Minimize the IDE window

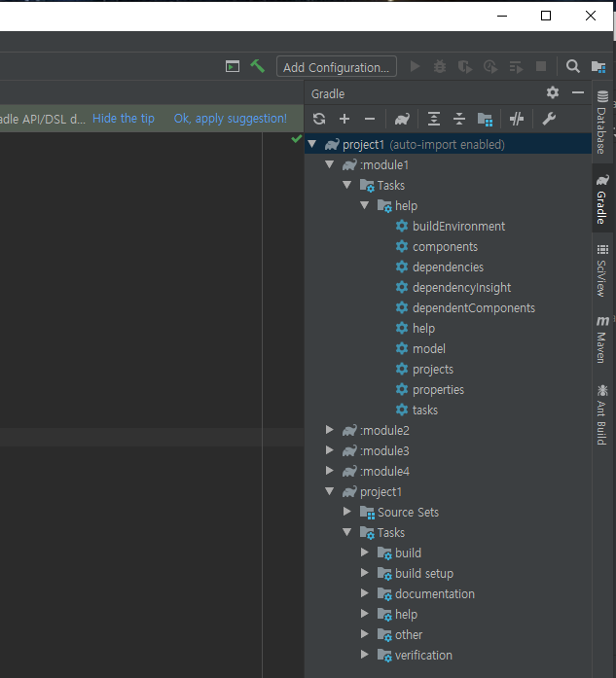click(x=502, y=16)
